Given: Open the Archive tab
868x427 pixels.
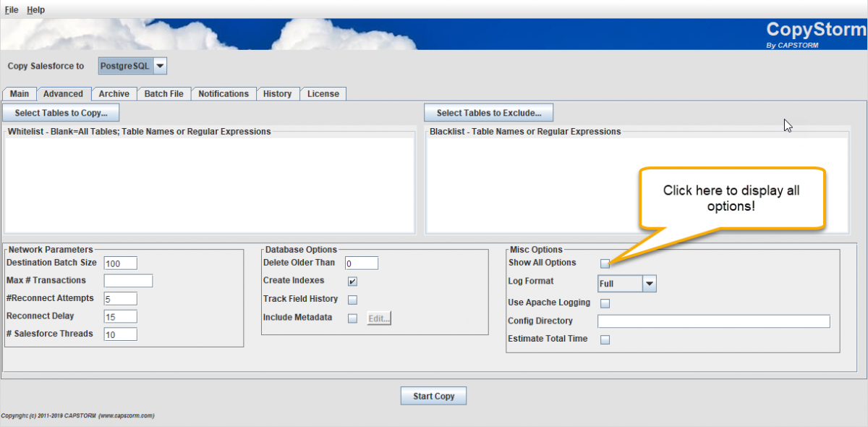Looking at the screenshot, I should point(114,93).
